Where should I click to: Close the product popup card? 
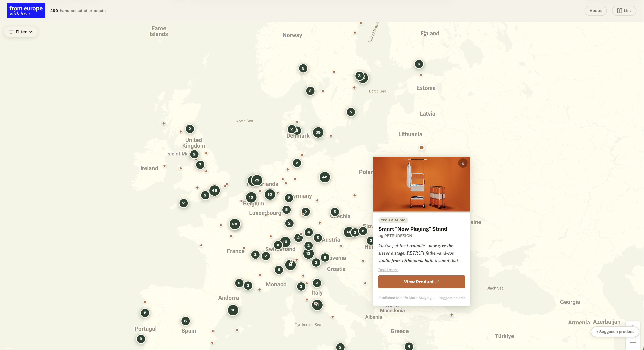[463, 164]
